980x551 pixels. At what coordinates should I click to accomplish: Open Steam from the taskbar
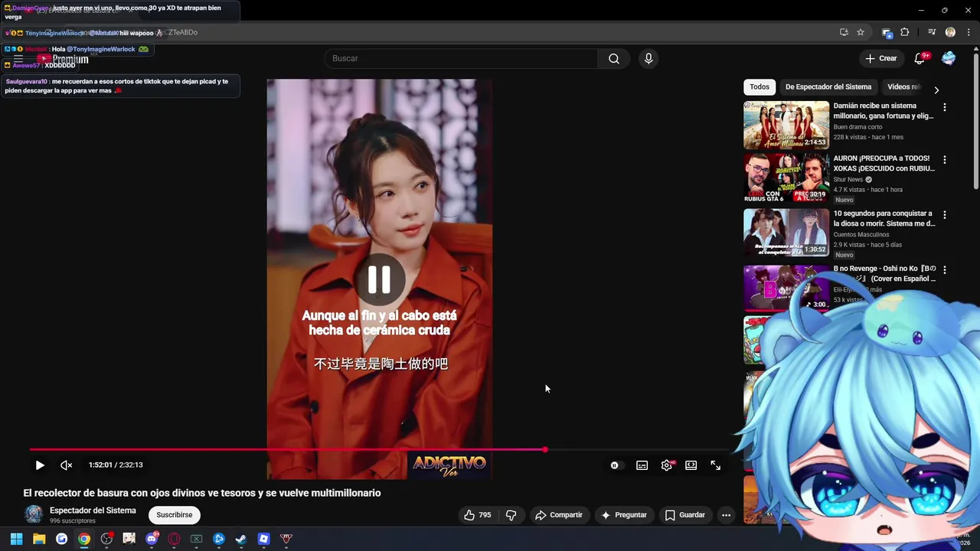click(x=241, y=539)
